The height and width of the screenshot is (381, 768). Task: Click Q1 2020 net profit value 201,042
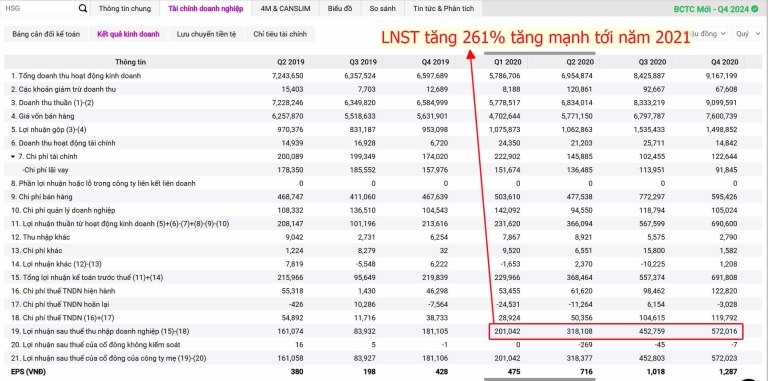pyautogui.click(x=508, y=332)
